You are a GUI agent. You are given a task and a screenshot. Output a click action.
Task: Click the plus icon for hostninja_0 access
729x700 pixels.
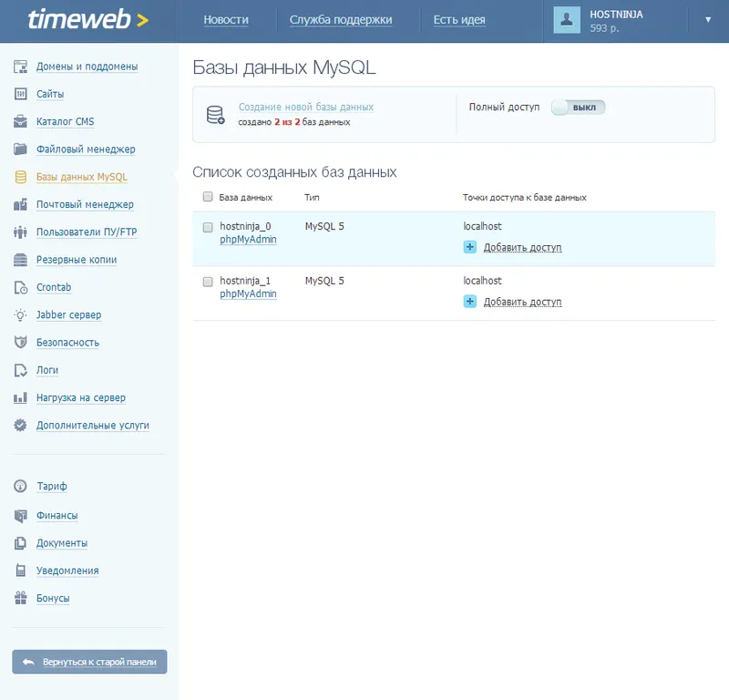point(470,247)
